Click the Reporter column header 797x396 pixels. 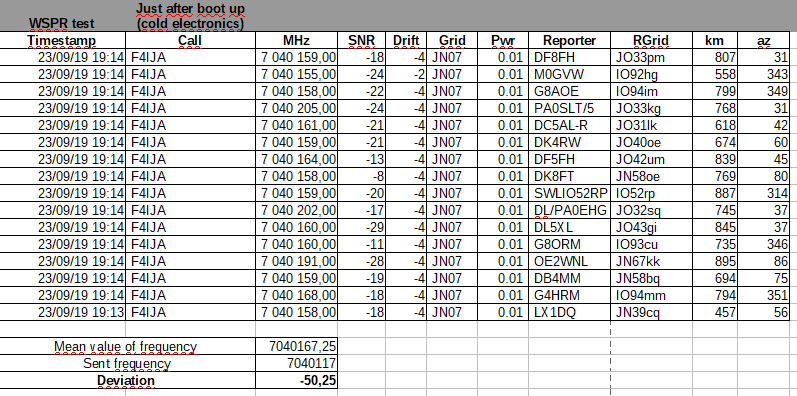(x=569, y=41)
